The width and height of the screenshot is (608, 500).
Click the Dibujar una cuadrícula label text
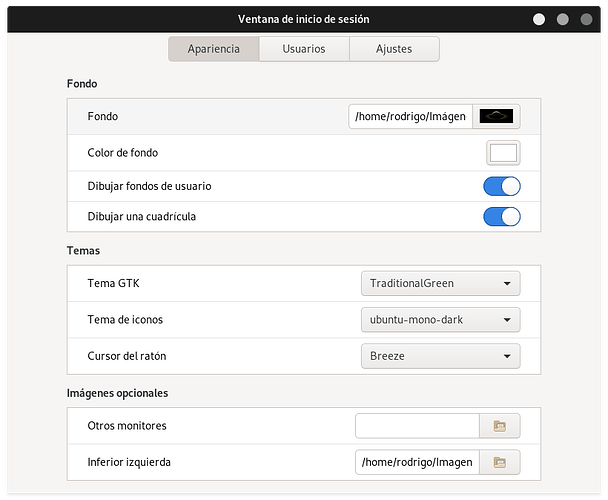point(149,217)
